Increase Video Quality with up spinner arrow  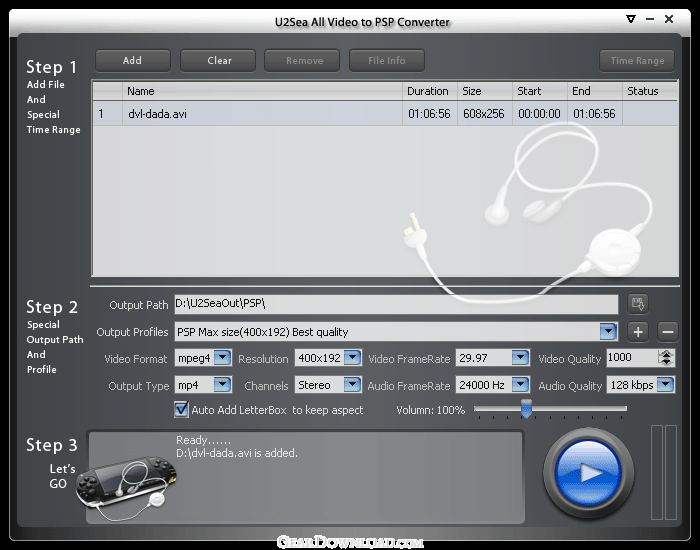pyautogui.click(x=666, y=354)
